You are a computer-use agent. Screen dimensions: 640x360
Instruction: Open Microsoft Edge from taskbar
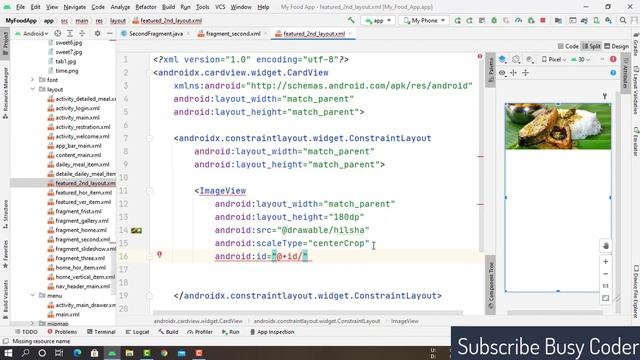coord(77,353)
